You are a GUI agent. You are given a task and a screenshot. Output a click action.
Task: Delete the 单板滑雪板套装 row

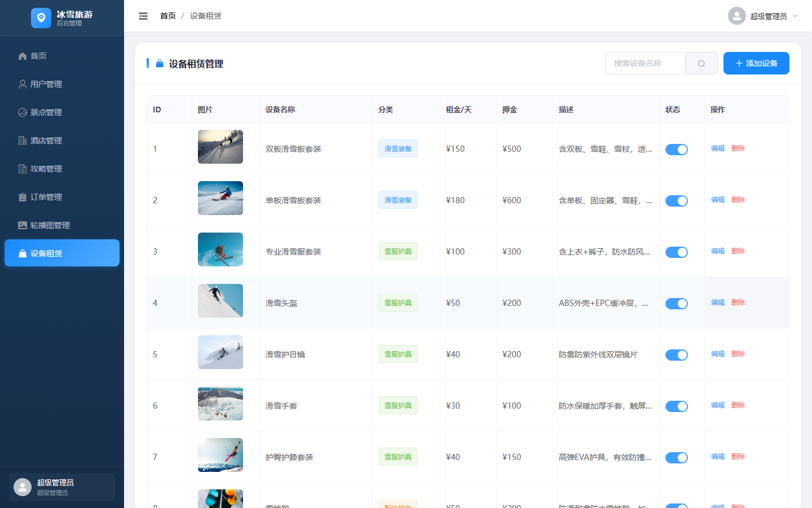[x=738, y=200]
